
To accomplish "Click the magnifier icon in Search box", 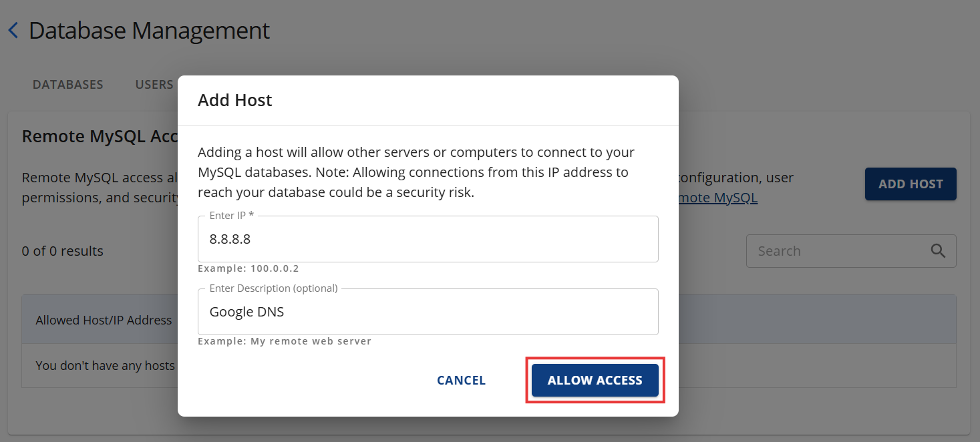I will [x=938, y=251].
